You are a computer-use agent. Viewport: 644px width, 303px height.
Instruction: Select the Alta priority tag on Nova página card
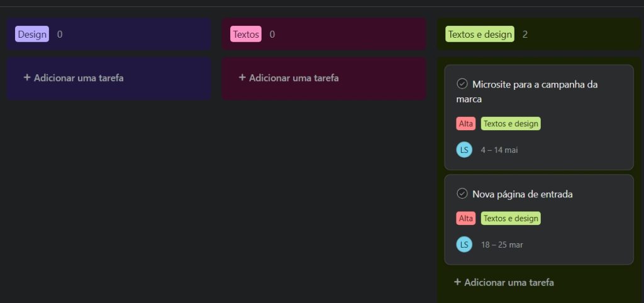pyautogui.click(x=466, y=218)
